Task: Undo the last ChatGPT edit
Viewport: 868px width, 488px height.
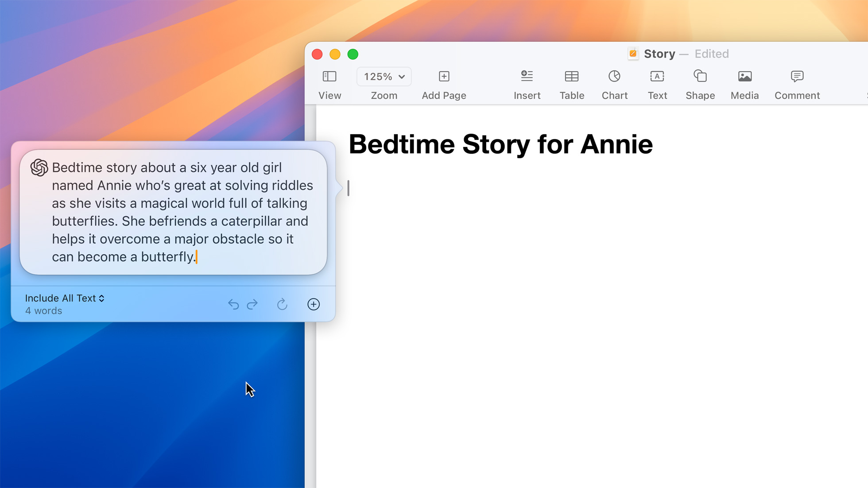Action: tap(233, 304)
